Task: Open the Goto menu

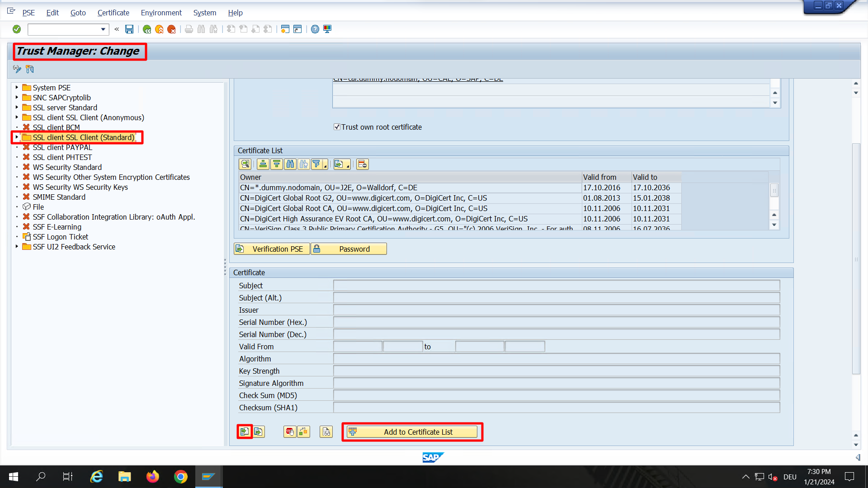Action: tap(78, 13)
